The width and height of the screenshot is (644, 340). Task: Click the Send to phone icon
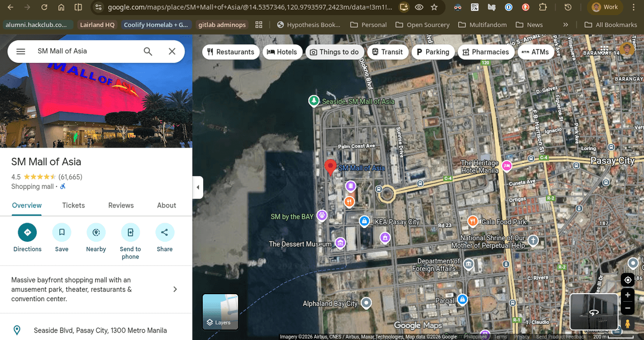pos(130,232)
